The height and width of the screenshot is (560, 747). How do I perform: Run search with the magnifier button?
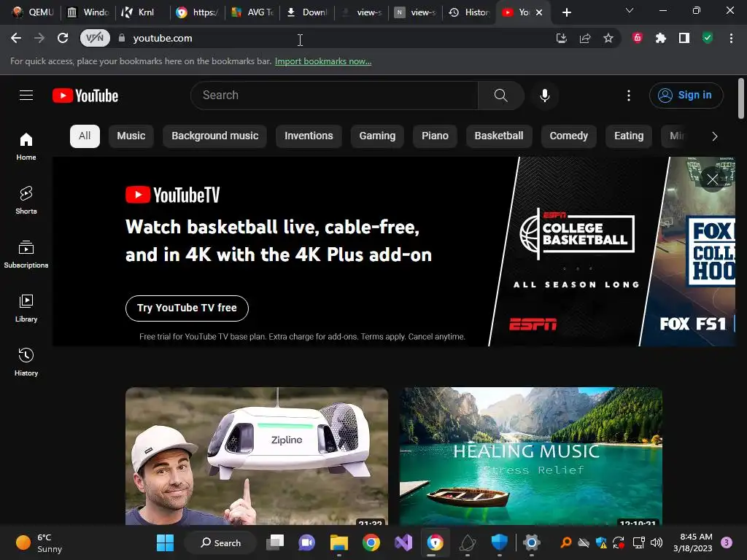[500, 96]
